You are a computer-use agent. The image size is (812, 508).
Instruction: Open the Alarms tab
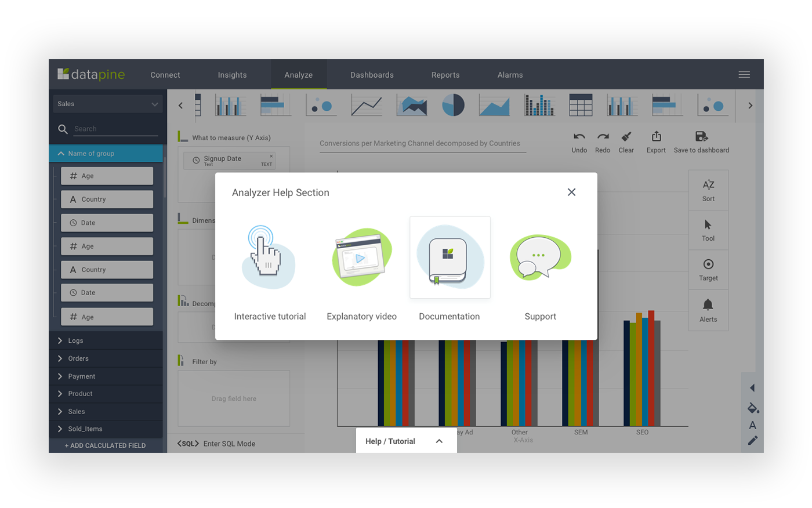[510, 75]
